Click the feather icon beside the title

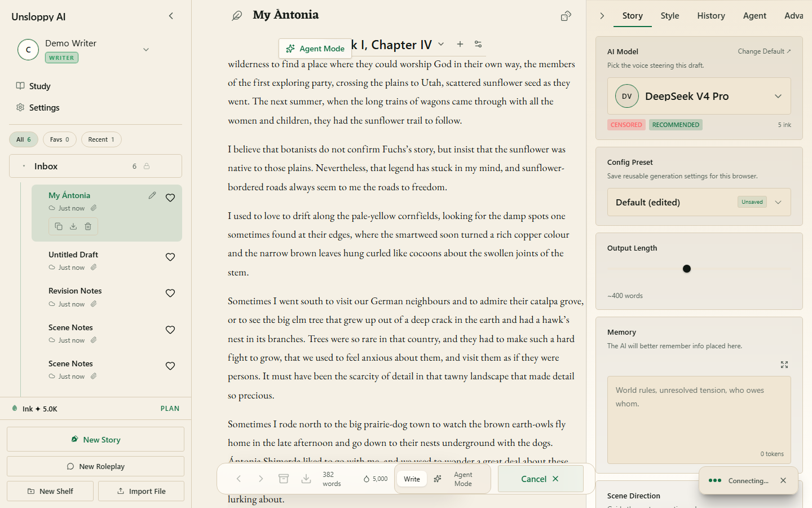tap(237, 16)
